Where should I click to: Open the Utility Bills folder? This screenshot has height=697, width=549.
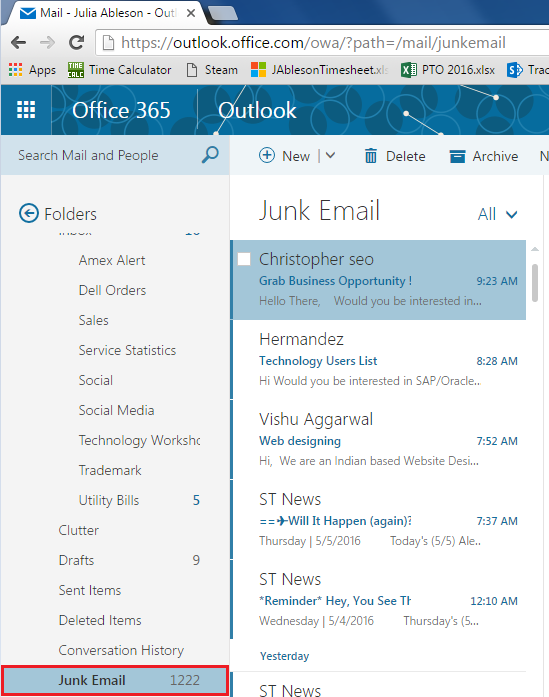pyautogui.click(x=109, y=500)
